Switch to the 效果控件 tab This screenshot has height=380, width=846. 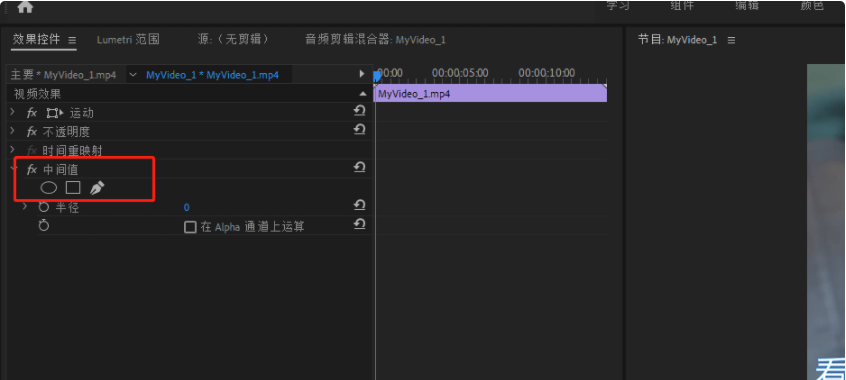pos(36,39)
